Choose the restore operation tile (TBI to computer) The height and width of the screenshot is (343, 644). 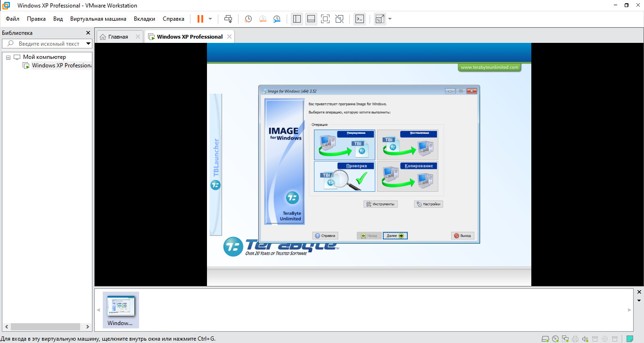[407, 145]
